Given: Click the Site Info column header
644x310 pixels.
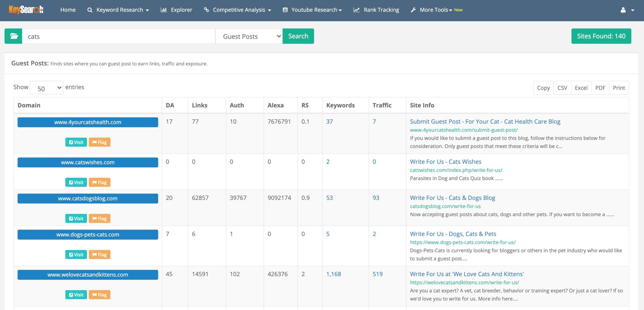Looking at the screenshot, I should click(x=517, y=105).
